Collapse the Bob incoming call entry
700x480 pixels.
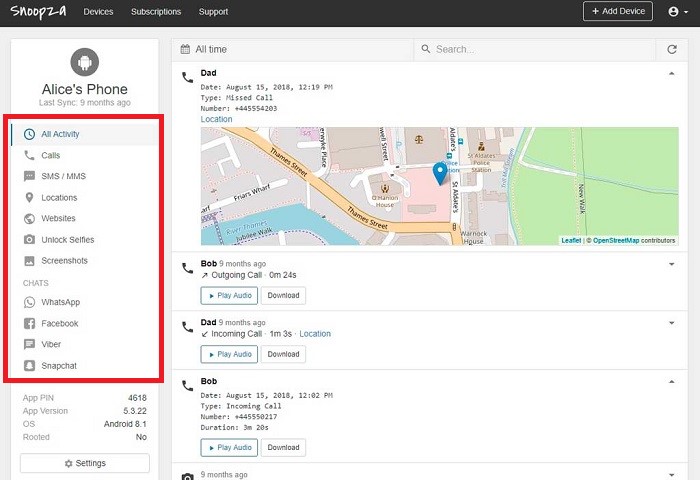click(671, 382)
